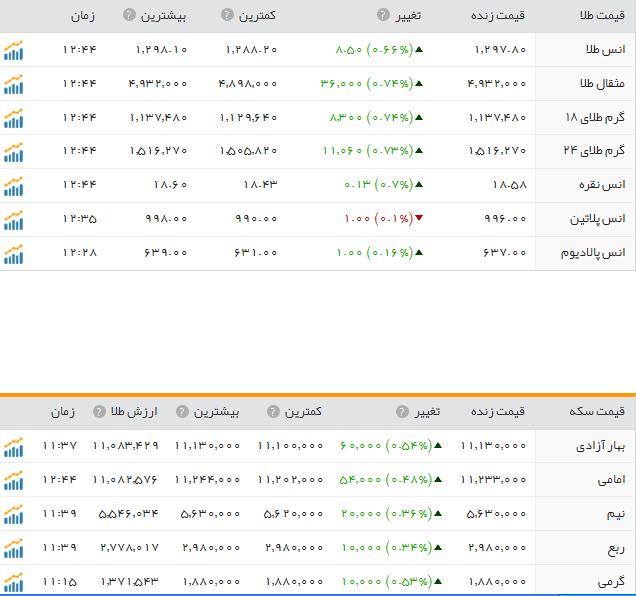Open chart icon for مثقال طلا row
The height and width of the screenshot is (596, 636).
pos(13,84)
